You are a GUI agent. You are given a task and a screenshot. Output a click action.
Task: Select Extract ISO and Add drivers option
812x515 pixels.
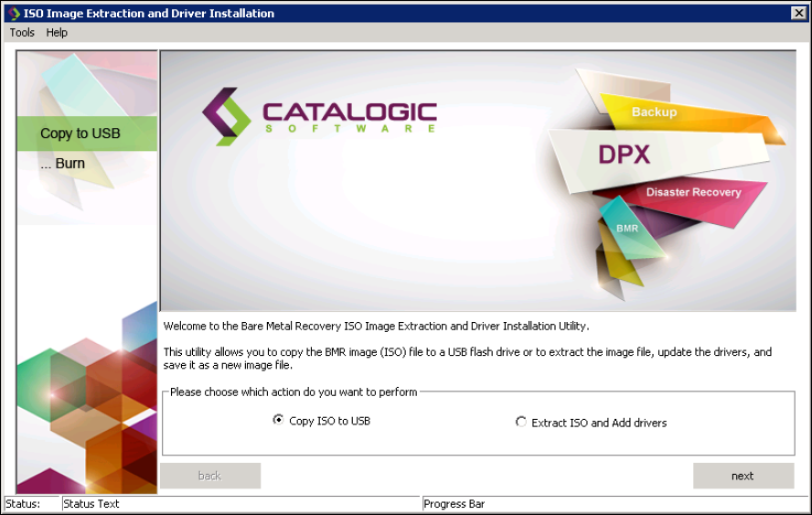(521, 423)
